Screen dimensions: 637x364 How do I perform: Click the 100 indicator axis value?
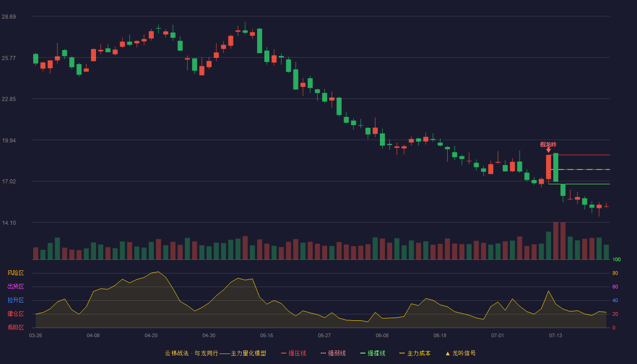617,260
